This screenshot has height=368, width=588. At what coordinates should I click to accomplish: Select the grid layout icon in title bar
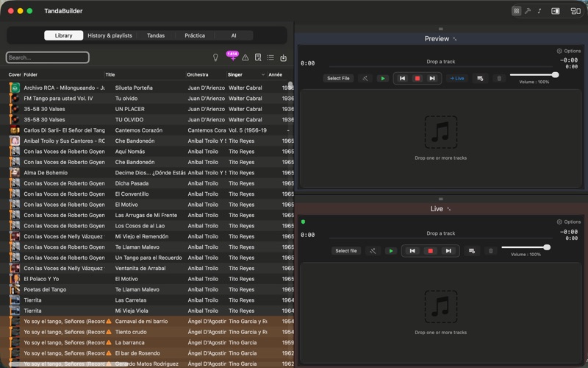[x=517, y=11]
